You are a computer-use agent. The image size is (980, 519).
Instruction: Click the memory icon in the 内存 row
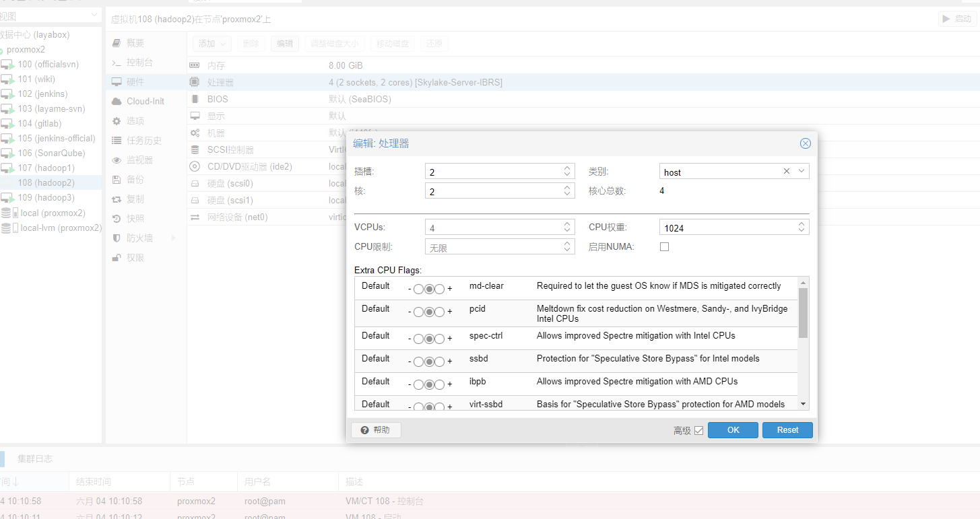pyautogui.click(x=195, y=65)
